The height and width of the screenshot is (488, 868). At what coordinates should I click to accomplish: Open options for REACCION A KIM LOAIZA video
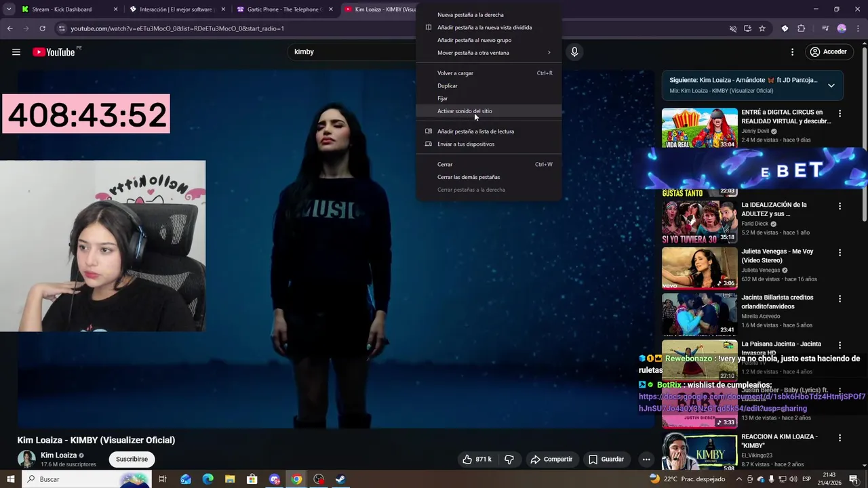coord(840,438)
